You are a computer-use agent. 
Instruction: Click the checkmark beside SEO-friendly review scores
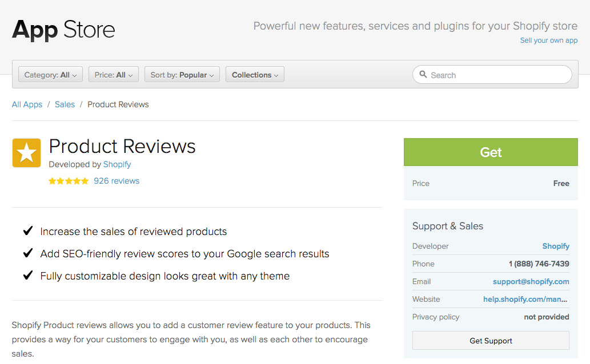pyautogui.click(x=27, y=253)
